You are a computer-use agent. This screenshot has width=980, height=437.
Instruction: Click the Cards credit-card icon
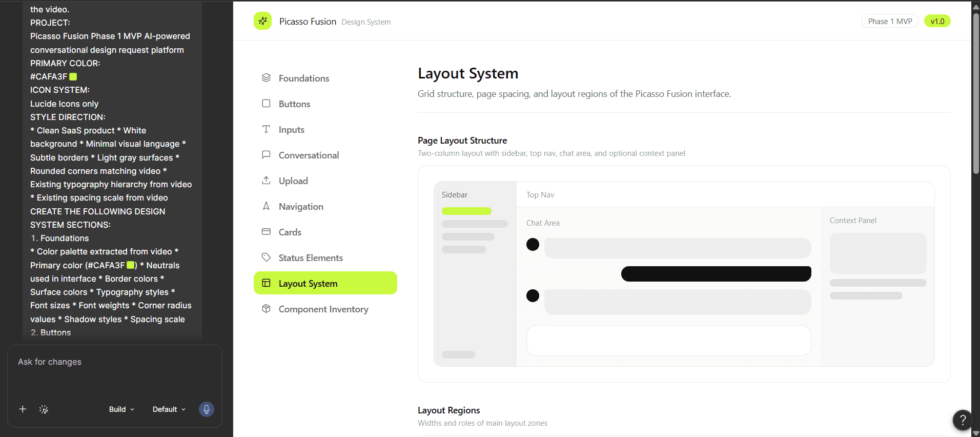[x=266, y=231]
